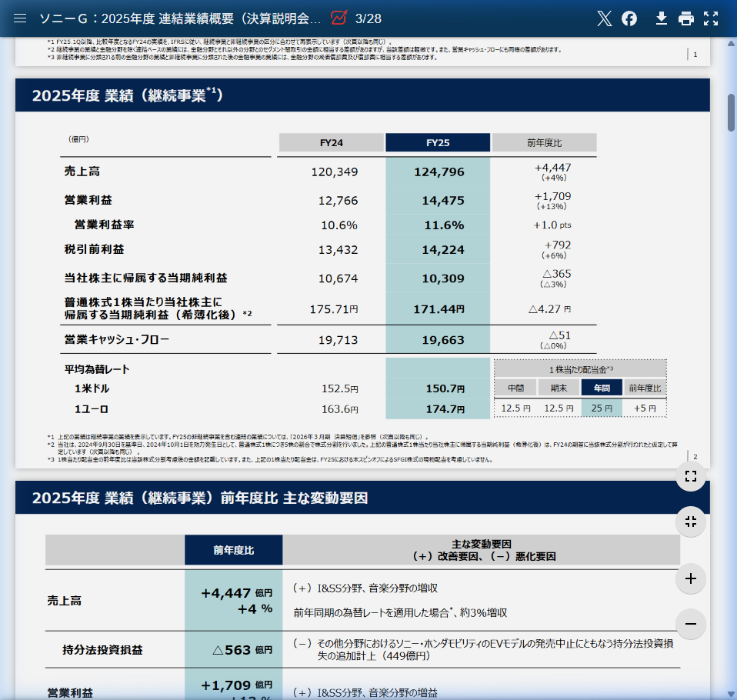Click the 11.6% margin value
737x700 pixels.
(x=444, y=225)
